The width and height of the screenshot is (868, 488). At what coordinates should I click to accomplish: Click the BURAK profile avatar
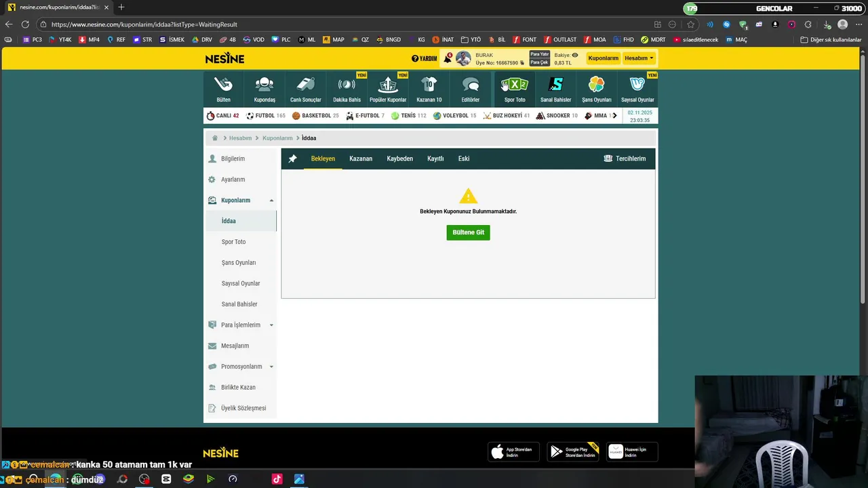click(x=463, y=58)
